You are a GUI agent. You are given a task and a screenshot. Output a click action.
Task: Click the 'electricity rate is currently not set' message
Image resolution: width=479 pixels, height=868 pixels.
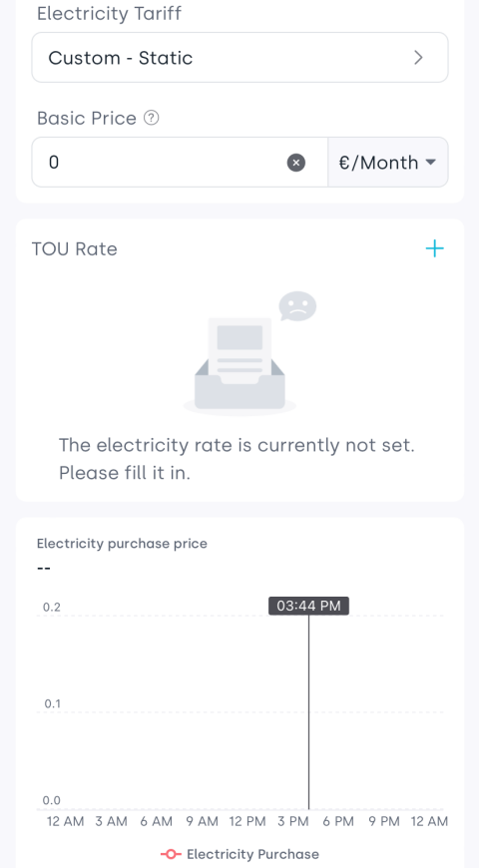(x=238, y=459)
